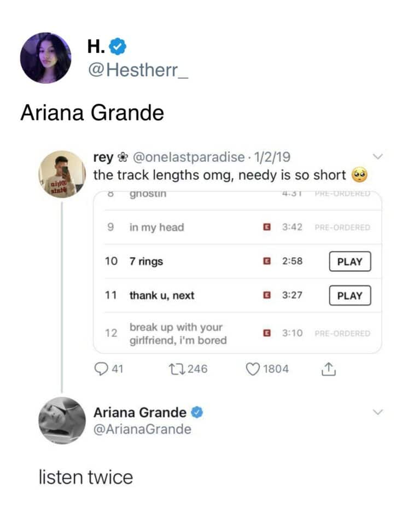This screenshot has width=420, height=525.
Task: Click the retweet icon showing 246
Action: [x=177, y=369]
